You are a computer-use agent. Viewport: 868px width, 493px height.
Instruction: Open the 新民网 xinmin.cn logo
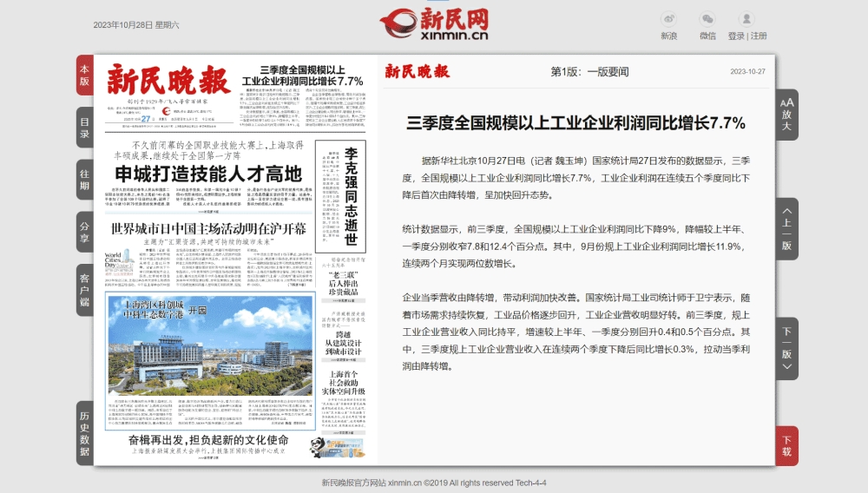[434, 23]
